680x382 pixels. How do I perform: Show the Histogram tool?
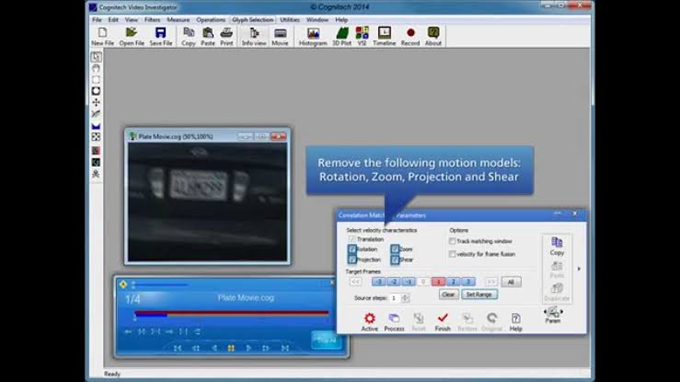tap(313, 36)
